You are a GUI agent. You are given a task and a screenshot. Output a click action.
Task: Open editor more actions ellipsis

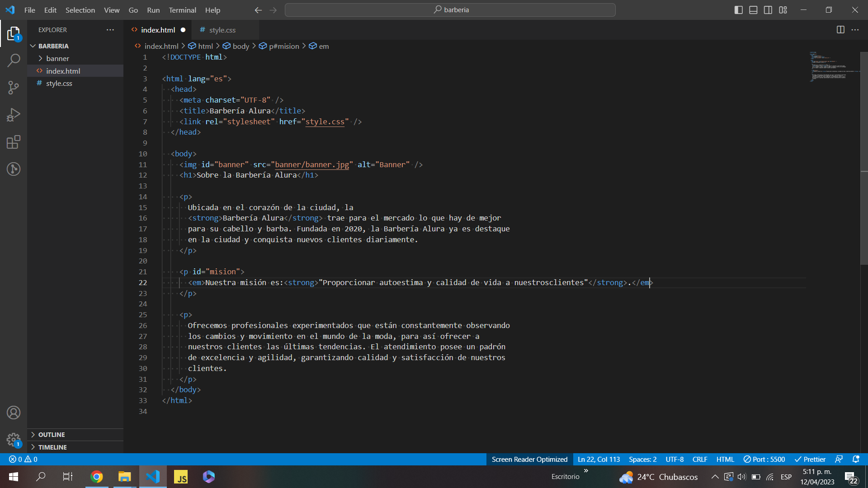[855, 30]
